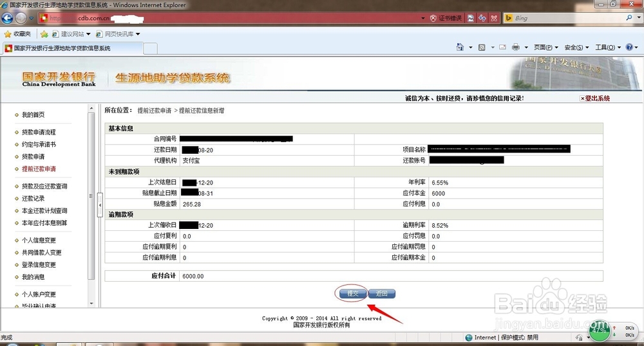
Task: Click the RSS feeds icon
Action: point(482,48)
